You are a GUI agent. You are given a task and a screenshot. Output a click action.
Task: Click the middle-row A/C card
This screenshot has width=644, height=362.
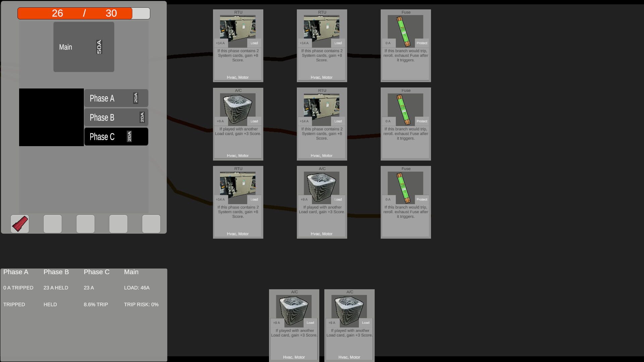[238, 124]
